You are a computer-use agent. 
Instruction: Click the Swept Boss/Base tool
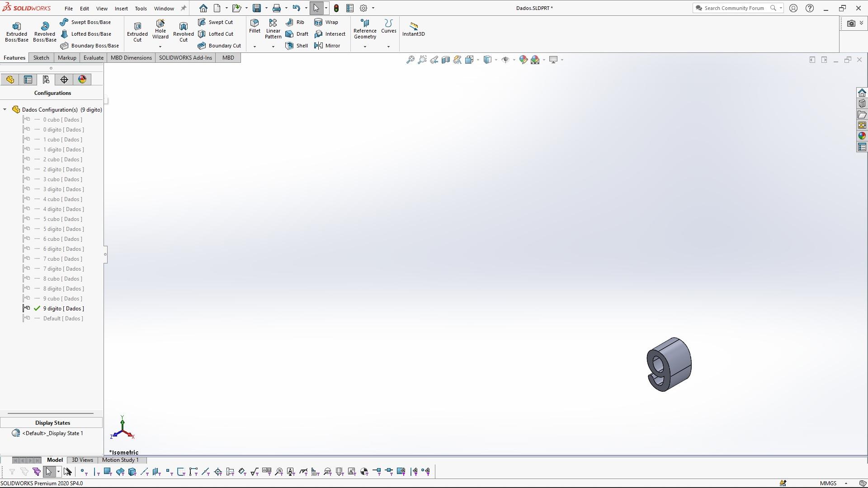(85, 22)
